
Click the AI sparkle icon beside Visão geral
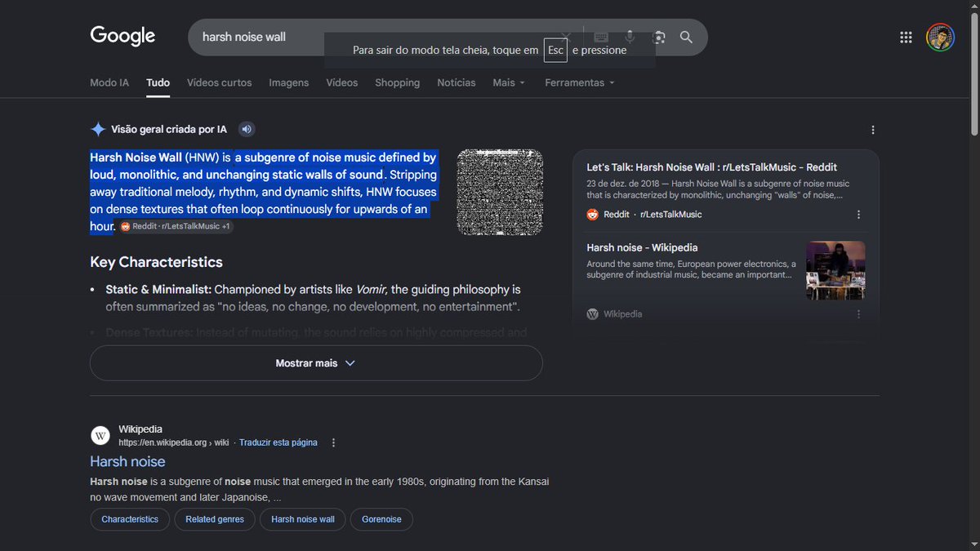point(98,129)
